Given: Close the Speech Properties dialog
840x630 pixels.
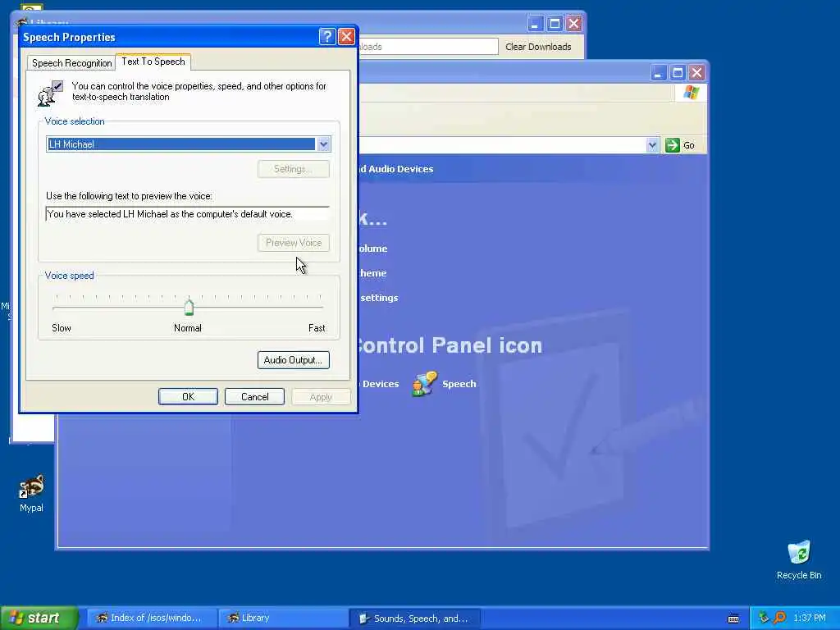Looking at the screenshot, I should [347, 36].
